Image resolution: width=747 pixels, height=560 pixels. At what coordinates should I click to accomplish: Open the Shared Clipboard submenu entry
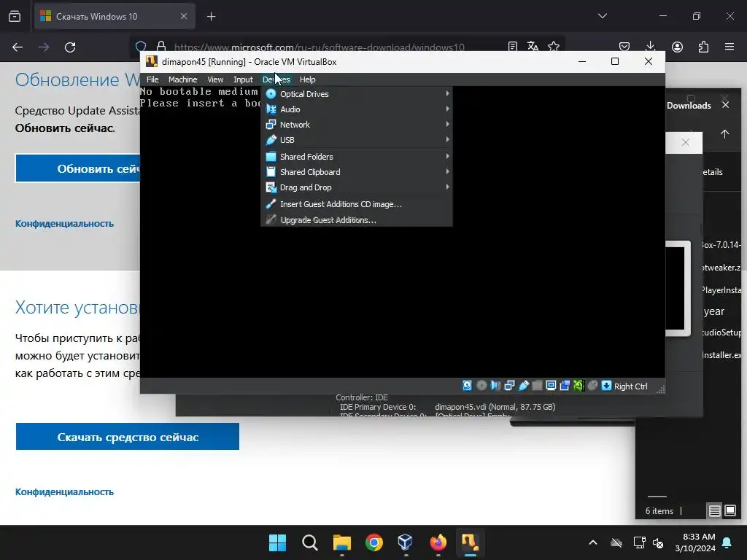click(x=357, y=172)
